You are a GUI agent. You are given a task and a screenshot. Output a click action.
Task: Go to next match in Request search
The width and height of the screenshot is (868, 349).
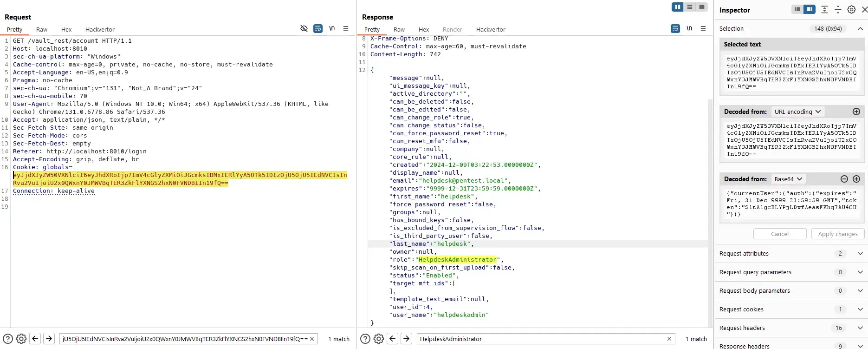(x=49, y=339)
